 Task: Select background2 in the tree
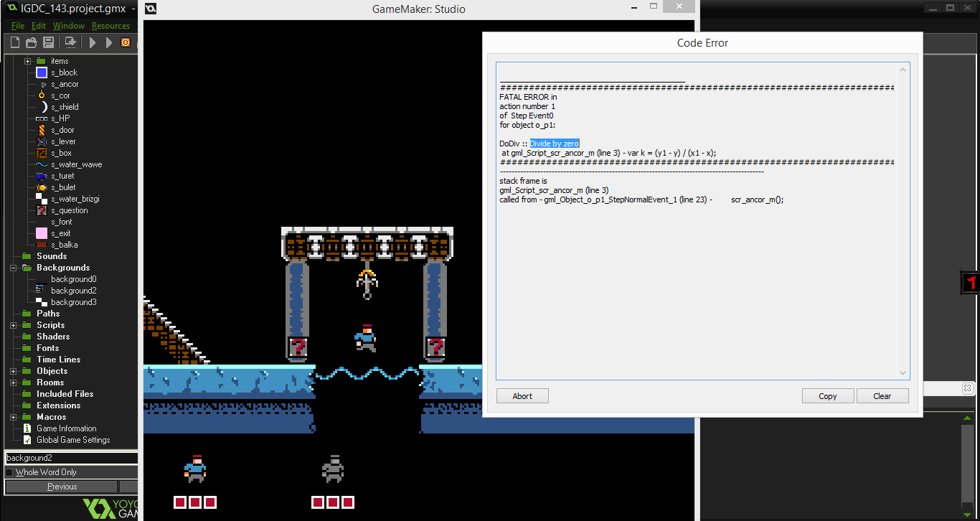(x=73, y=291)
